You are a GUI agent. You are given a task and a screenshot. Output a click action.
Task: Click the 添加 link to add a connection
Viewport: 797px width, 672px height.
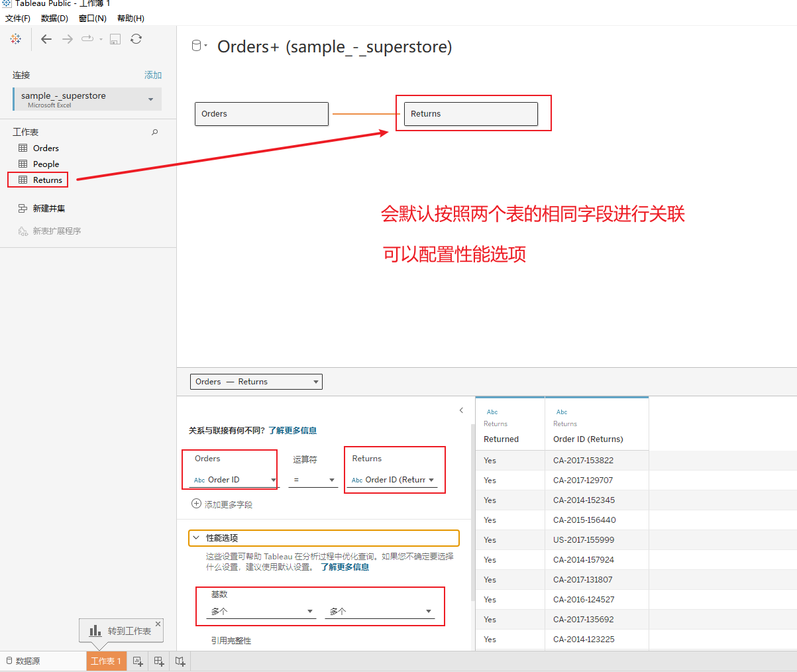[153, 75]
